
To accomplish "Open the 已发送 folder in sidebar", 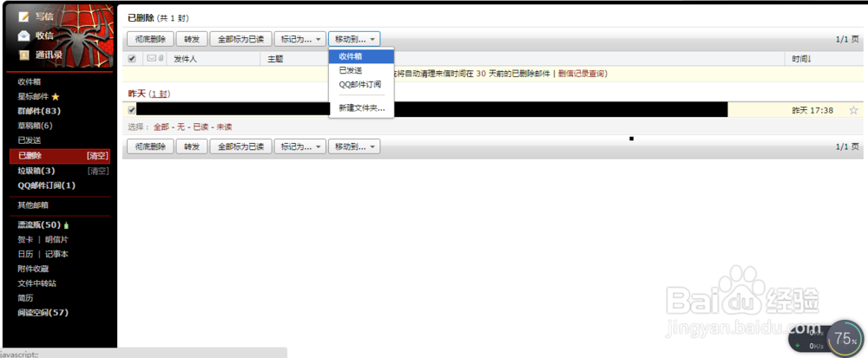I will click(30, 140).
